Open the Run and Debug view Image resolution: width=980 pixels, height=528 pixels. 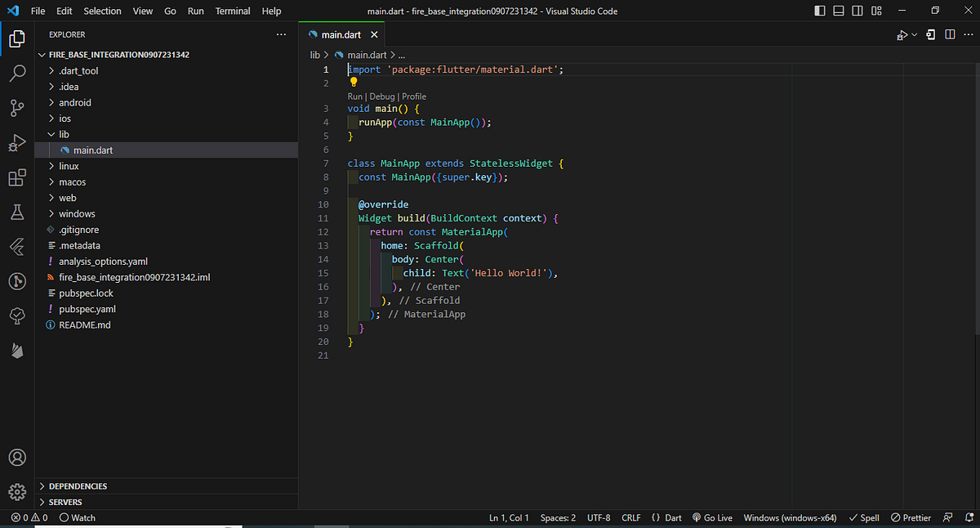[x=17, y=143]
